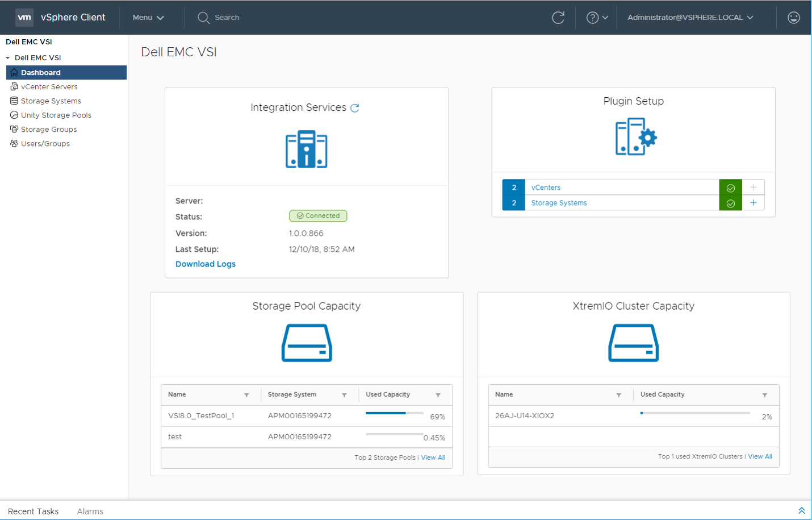The height and width of the screenshot is (520, 812).
Task: Click View All for Storage Pools
Action: (433, 457)
